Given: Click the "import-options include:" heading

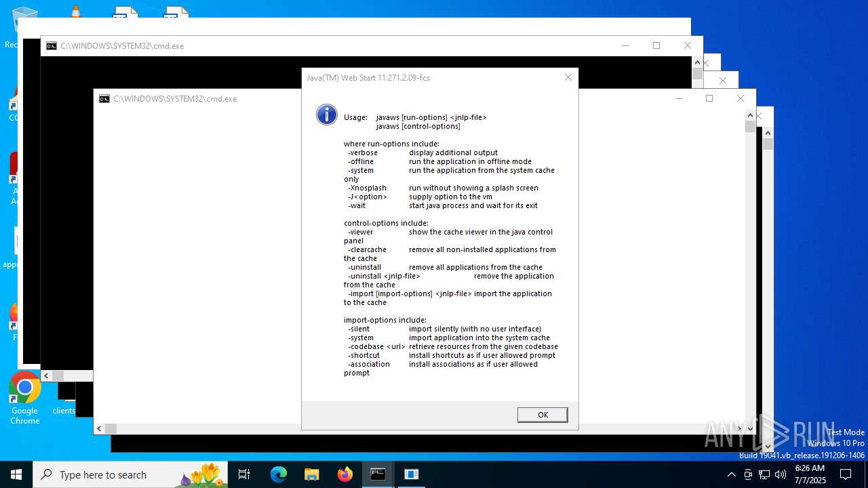Looking at the screenshot, I should pyautogui.click(x=384, y=320).
